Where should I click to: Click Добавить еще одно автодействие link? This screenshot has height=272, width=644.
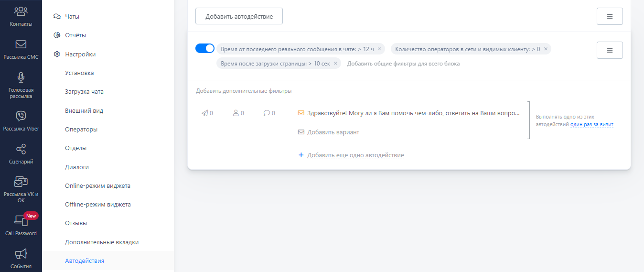click(x=355, y=155)
